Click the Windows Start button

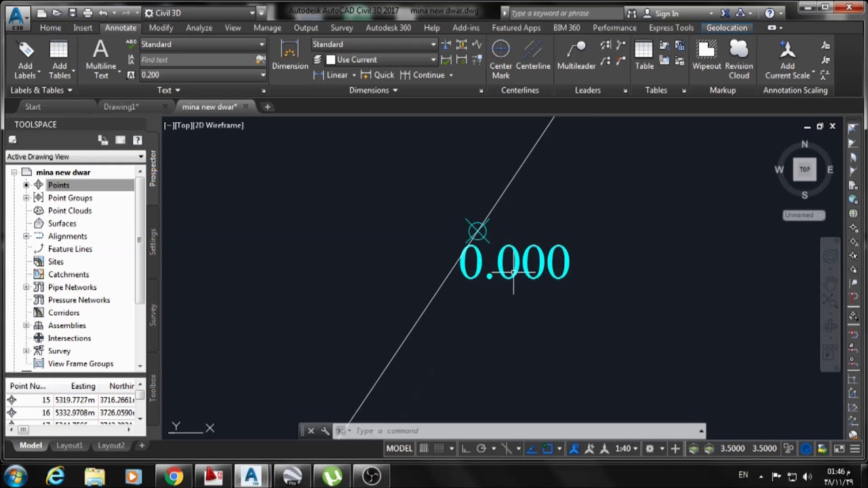[x=16, y=476]
